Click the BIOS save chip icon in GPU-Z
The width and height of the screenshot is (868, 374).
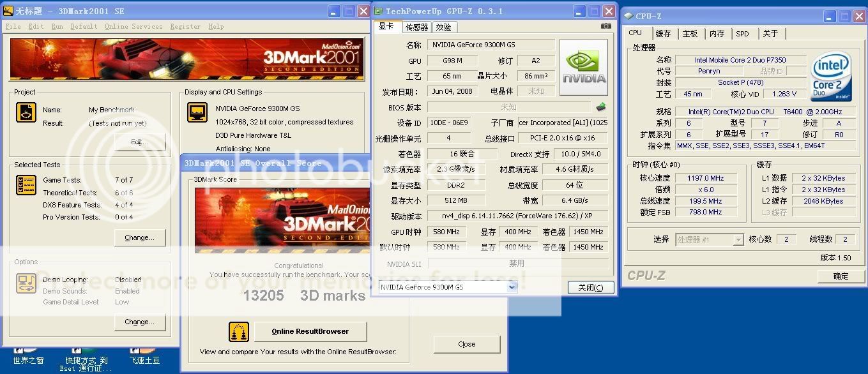tap(601, 107)
